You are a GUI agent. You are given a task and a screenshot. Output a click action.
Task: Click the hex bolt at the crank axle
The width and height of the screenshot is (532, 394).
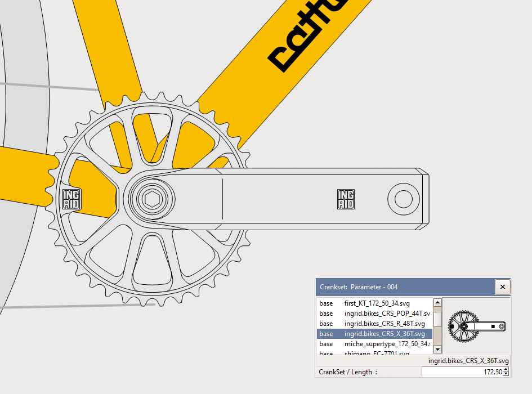tap(152, 199)
